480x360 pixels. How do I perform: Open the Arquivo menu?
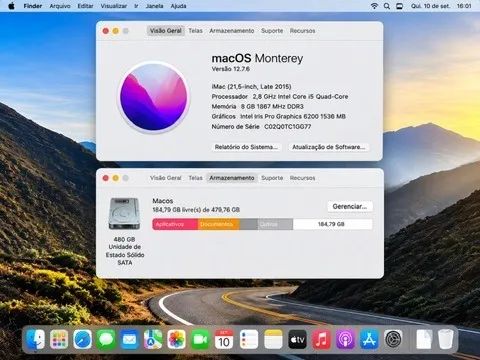click(60, 6)
